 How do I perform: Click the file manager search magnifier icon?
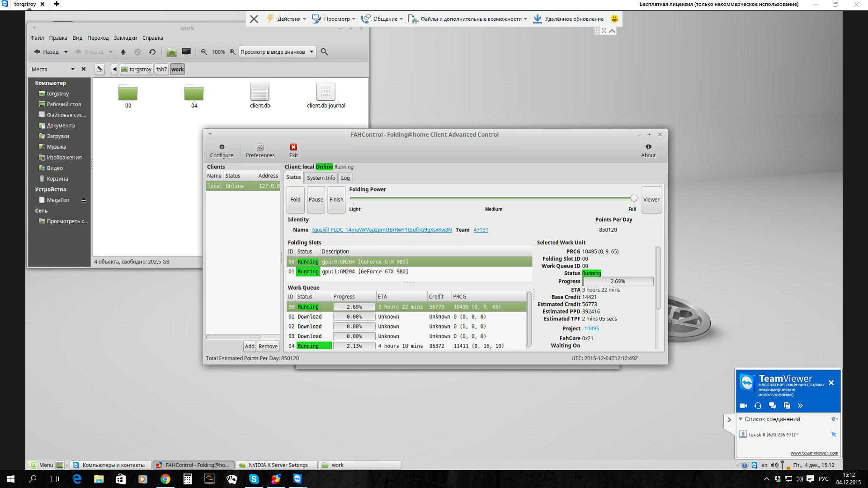coord(324,52)
